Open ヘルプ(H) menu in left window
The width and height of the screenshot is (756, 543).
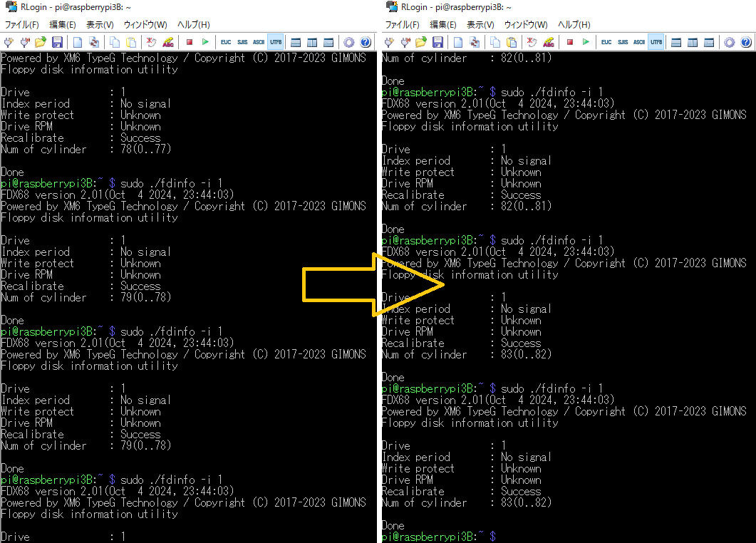click(193, 25)
